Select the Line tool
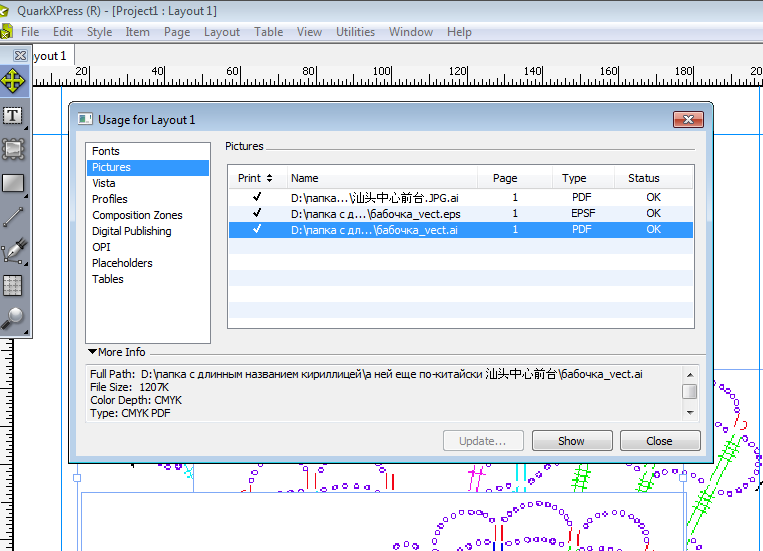 13,217
